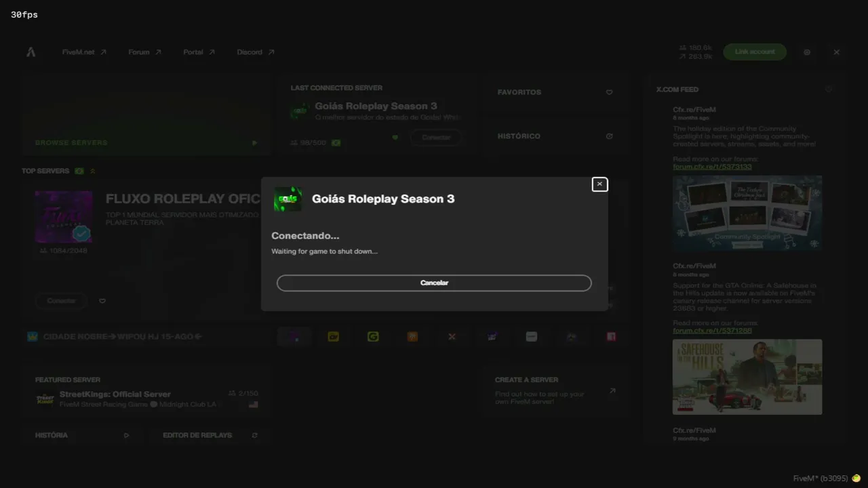Click the Goiás Roleplay icon in dialog
868x488 pixels.
tap(288, 199)
